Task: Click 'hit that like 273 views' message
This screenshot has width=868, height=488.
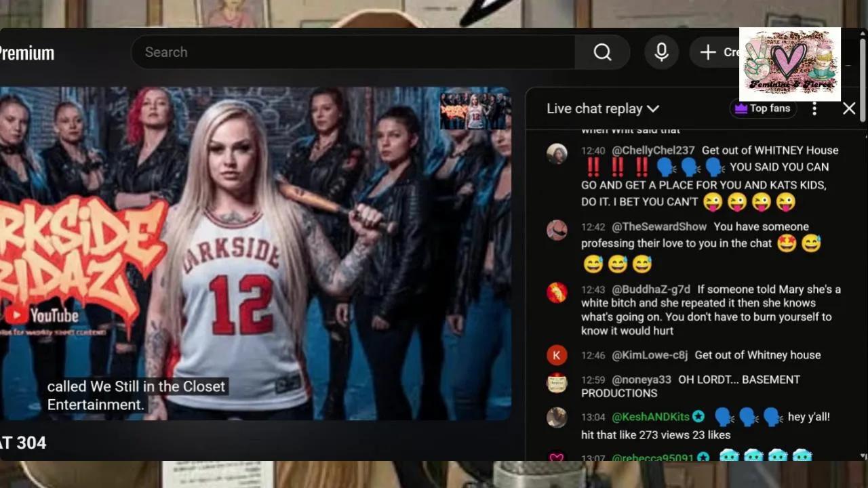Action: pos(656,435)
